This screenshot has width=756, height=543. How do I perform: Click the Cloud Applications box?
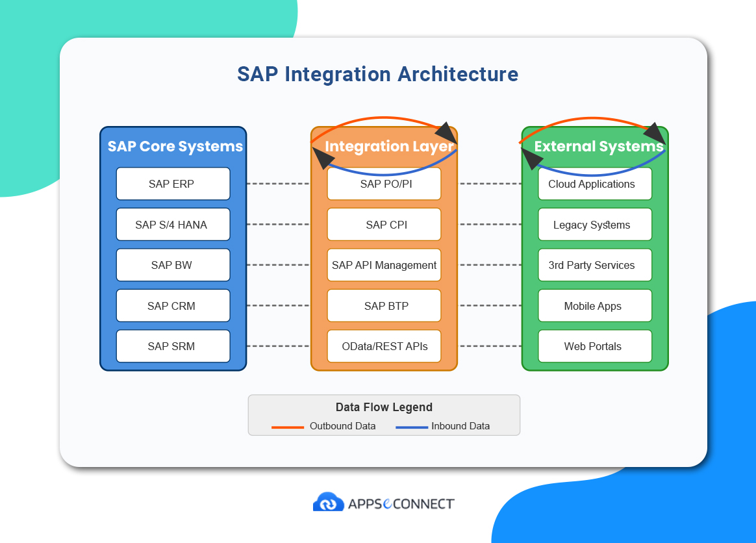tap(595, 184)
